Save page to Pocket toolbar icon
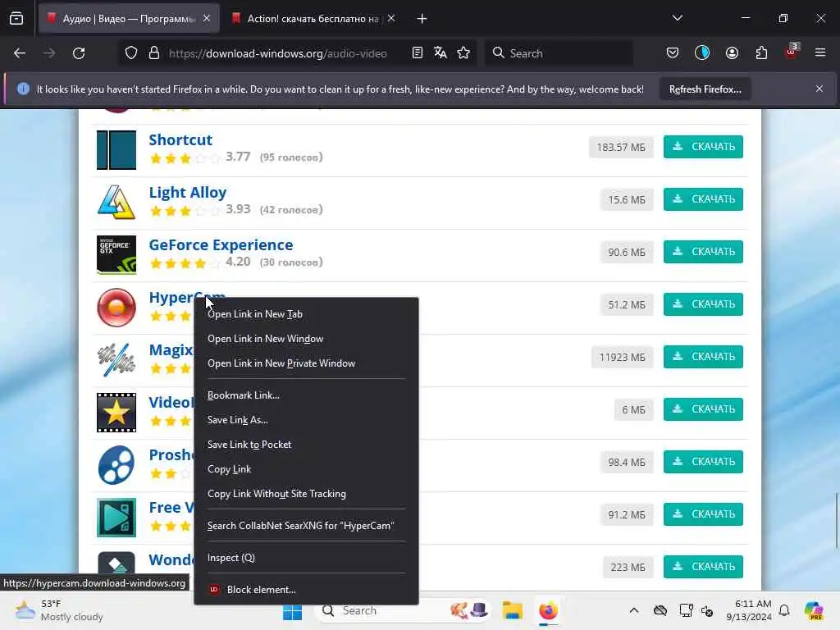840x630 pixels. [673, 53]
